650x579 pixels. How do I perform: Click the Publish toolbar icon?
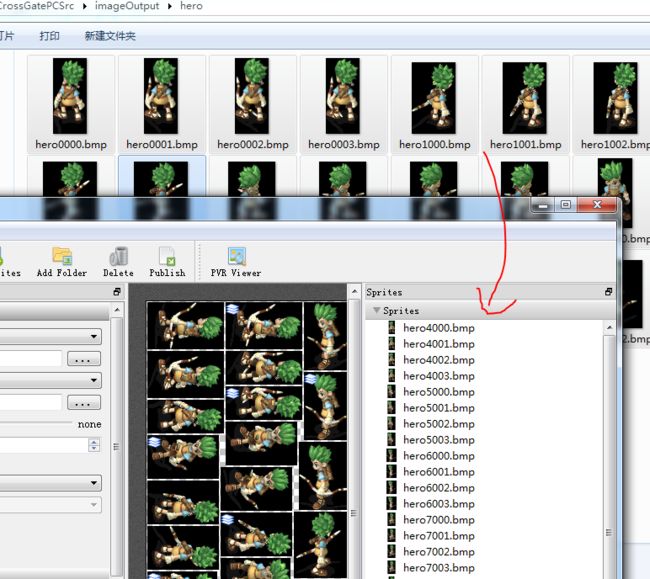[167, 257]
